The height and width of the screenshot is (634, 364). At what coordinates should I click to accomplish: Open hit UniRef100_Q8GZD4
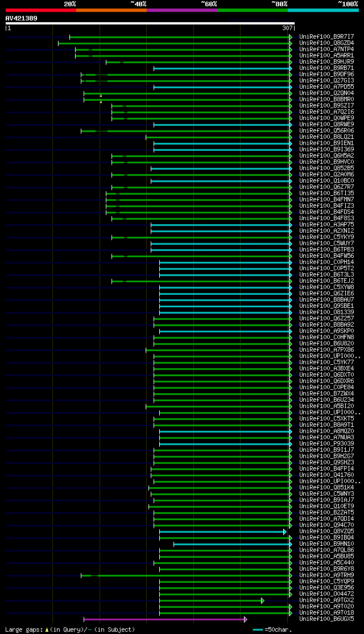click(326, 43)
